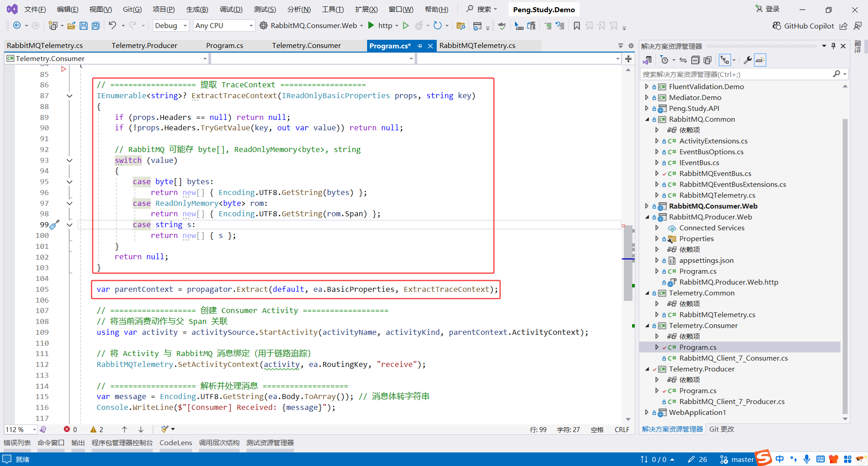The image size is (868, 466).
Task: Click the editor vertical scrollbar thumb
Action: (x=628, y=263)
